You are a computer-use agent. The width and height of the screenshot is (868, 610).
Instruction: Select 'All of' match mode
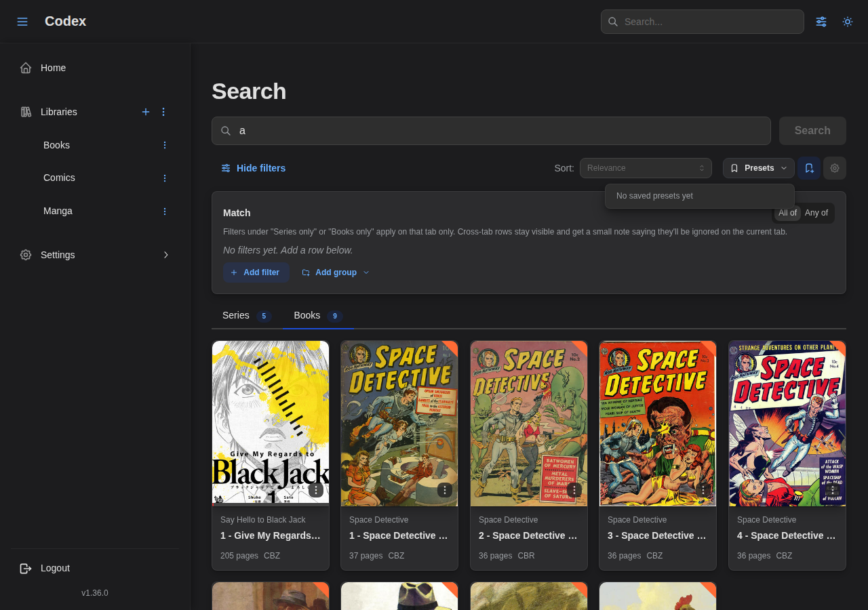tap(787, 213)
